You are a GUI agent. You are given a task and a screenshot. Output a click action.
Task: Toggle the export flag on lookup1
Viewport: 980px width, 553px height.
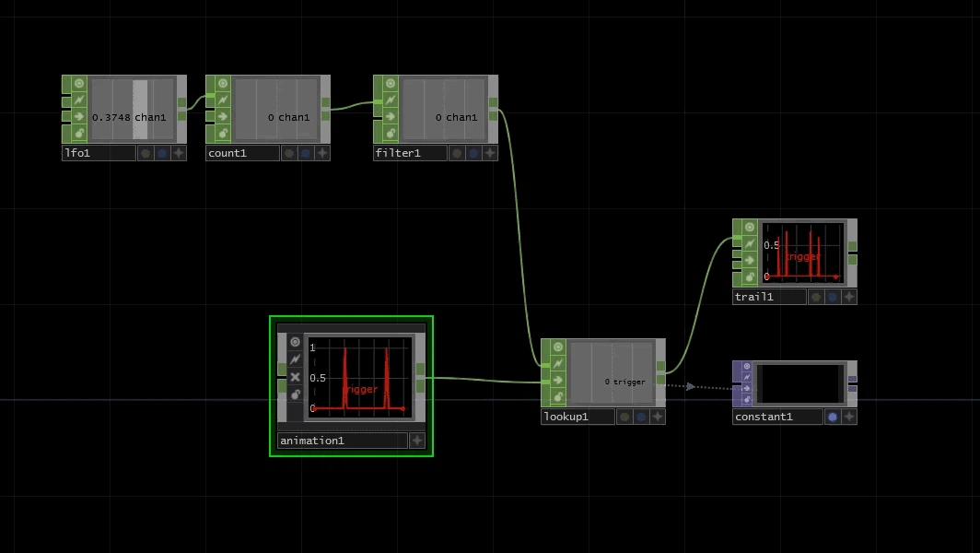[624, 417]
